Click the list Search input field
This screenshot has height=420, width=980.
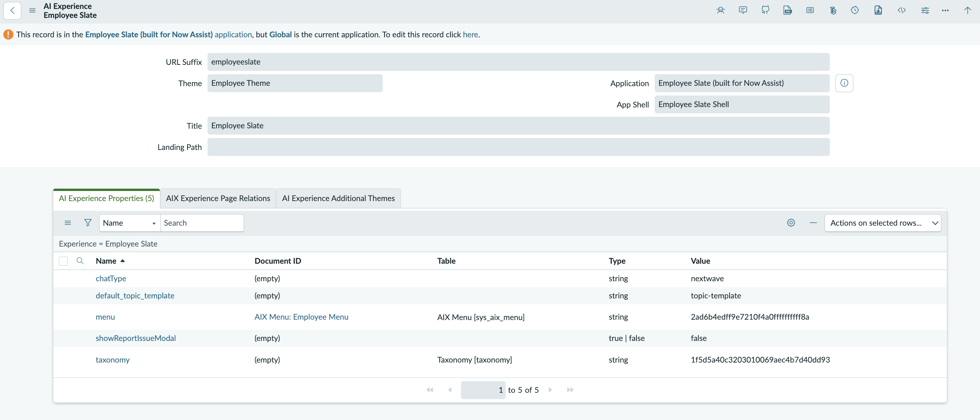click(x=202, y=223)
